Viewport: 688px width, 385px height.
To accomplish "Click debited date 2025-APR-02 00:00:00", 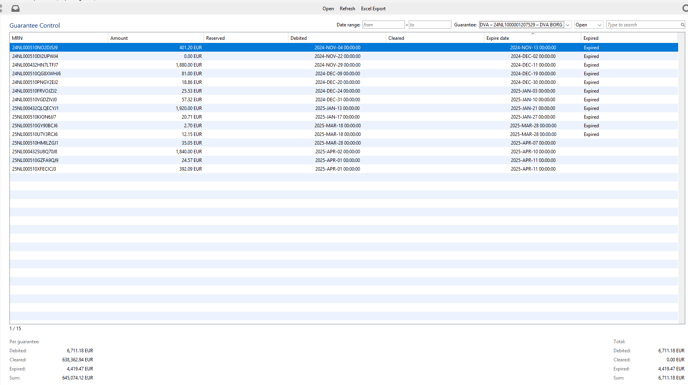I will point(337,151).
